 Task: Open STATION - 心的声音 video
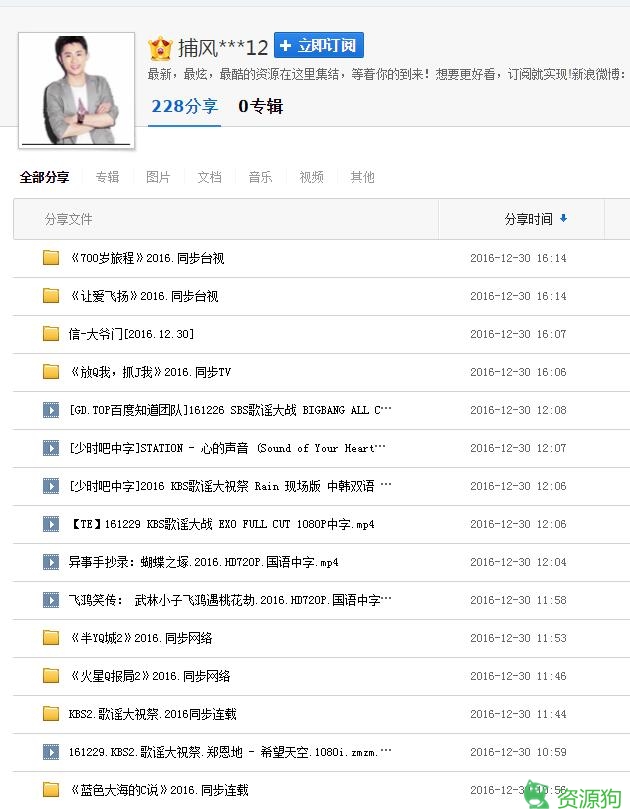(227, 448)
